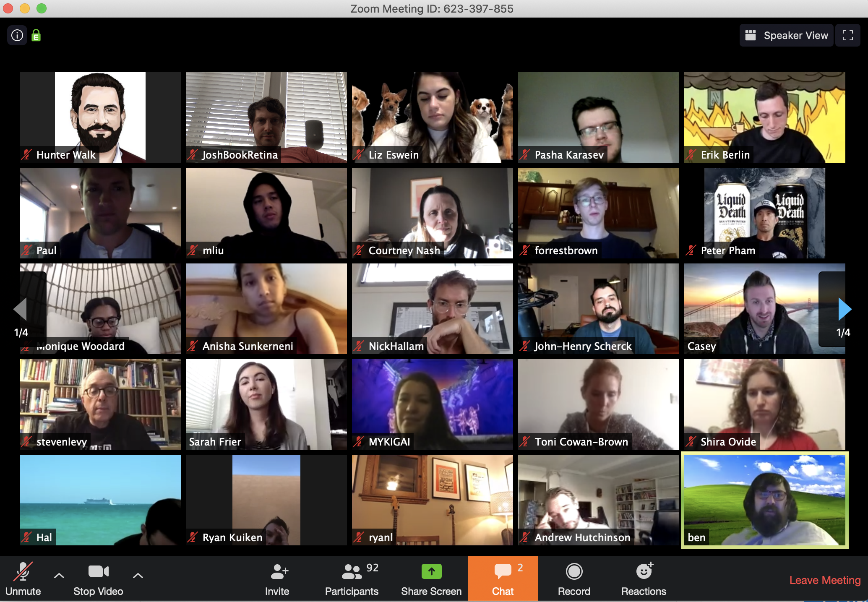Switch to Speaker View layout
The height and width of the screenshot is (602, 868).
point(787,36)
